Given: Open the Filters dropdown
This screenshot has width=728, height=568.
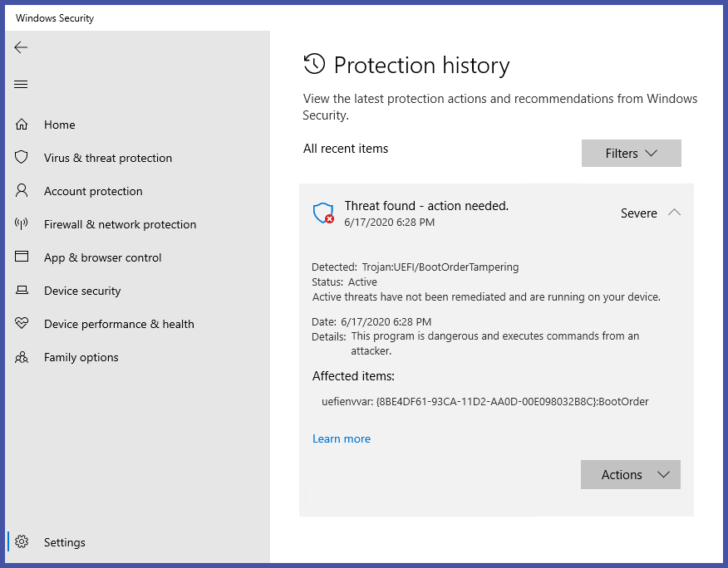Looking at the screenshot, I should [x=632, y=154].
